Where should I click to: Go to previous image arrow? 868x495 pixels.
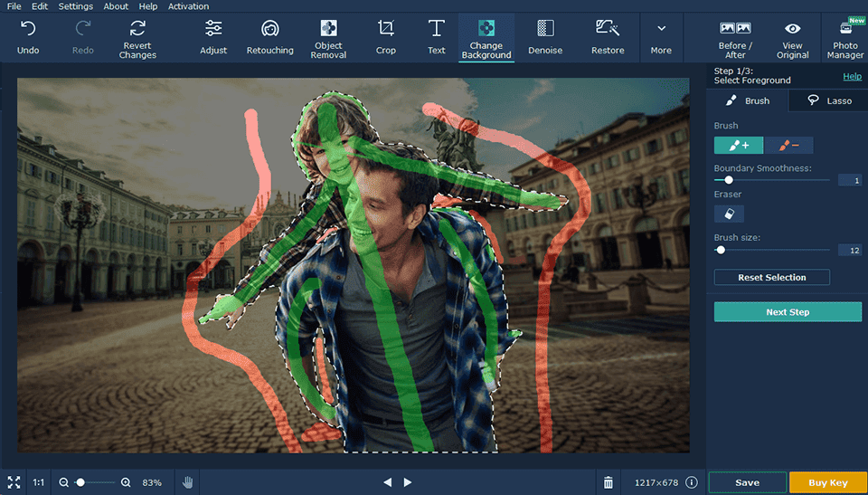point(388,482)
